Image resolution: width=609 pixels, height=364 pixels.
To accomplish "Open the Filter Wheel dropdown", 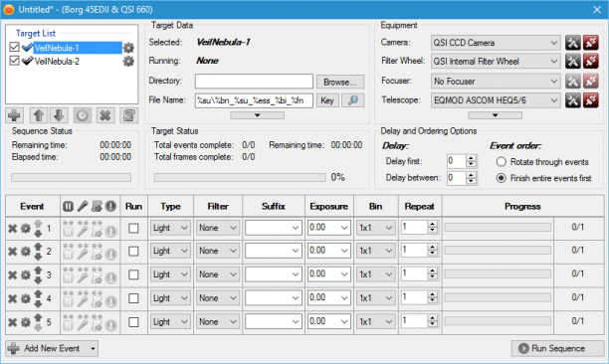I will tap(496, 62).
